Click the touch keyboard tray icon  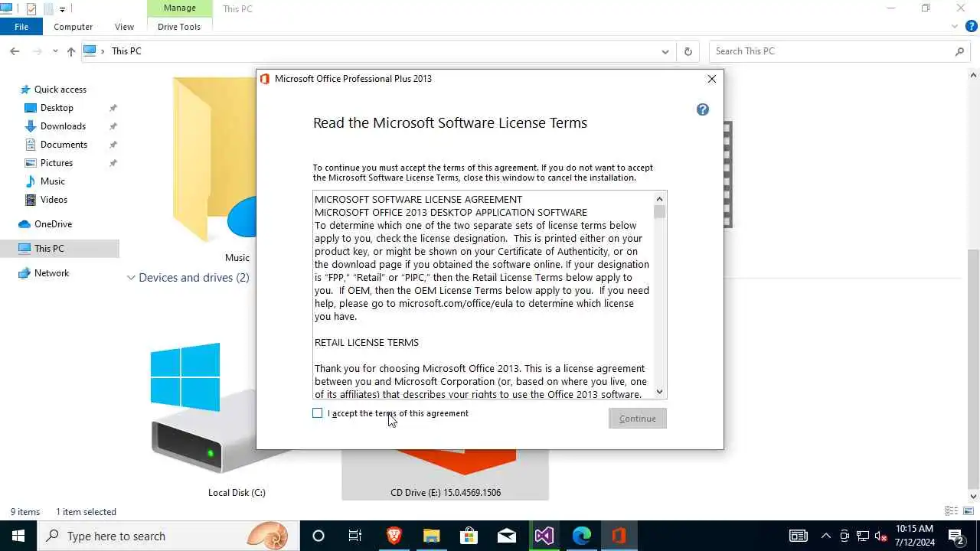(798, 536)
